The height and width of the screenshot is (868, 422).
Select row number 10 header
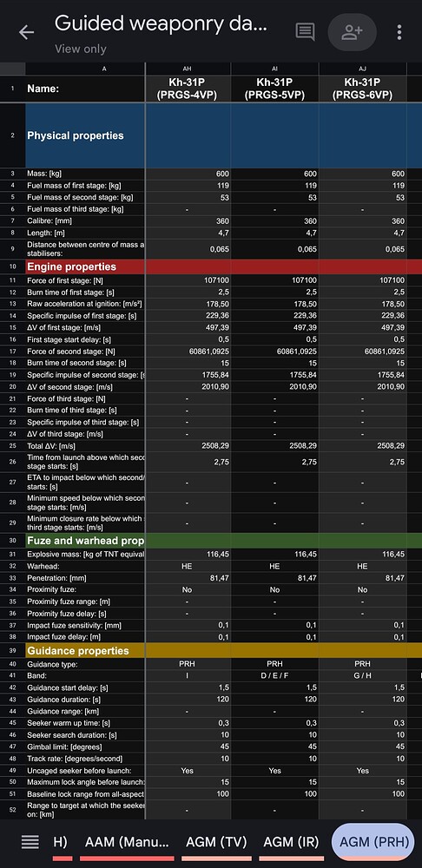13,266
